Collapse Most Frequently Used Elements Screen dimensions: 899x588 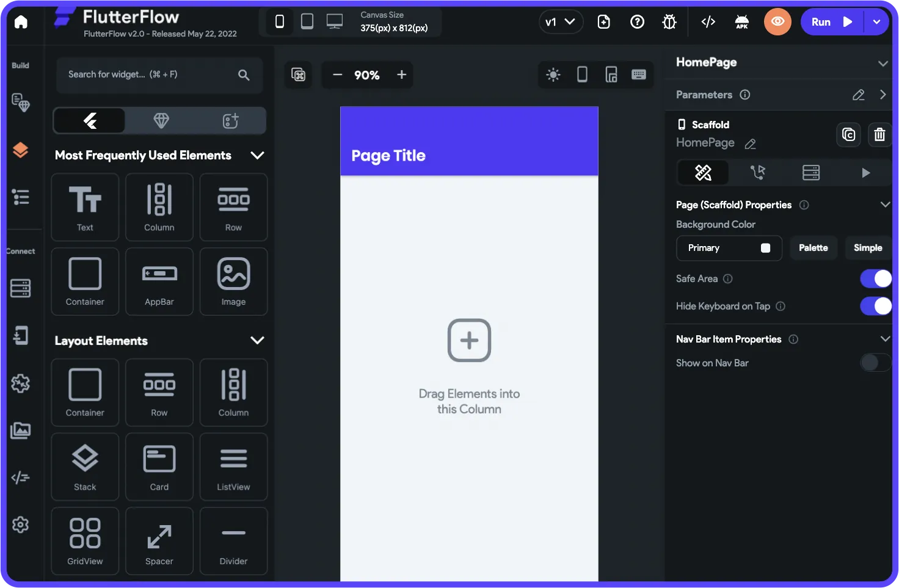pos(257,155)
